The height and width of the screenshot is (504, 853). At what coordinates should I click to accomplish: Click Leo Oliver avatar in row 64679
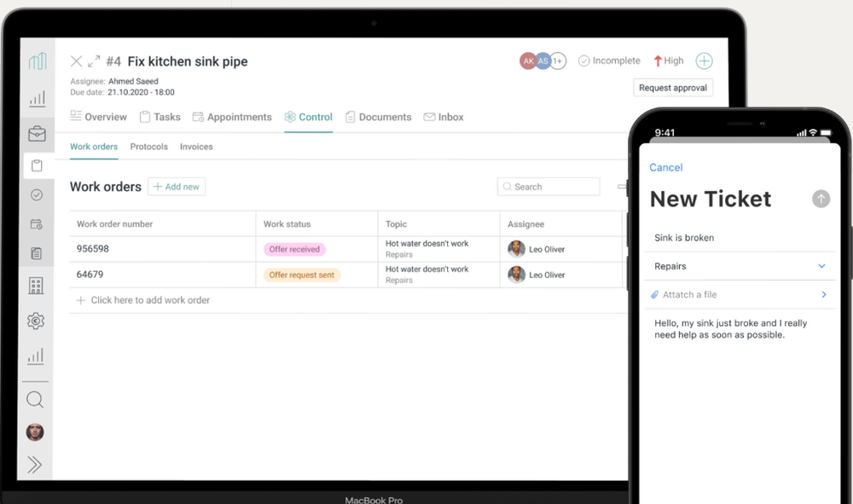516,275
